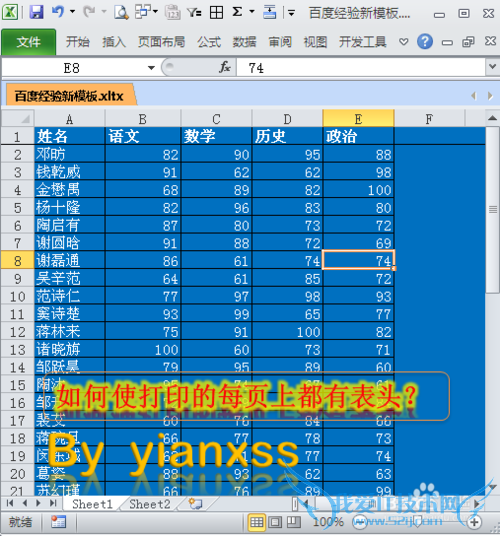
Task: Click the vertical scrollbar thumb
Action: coord(492,209)
